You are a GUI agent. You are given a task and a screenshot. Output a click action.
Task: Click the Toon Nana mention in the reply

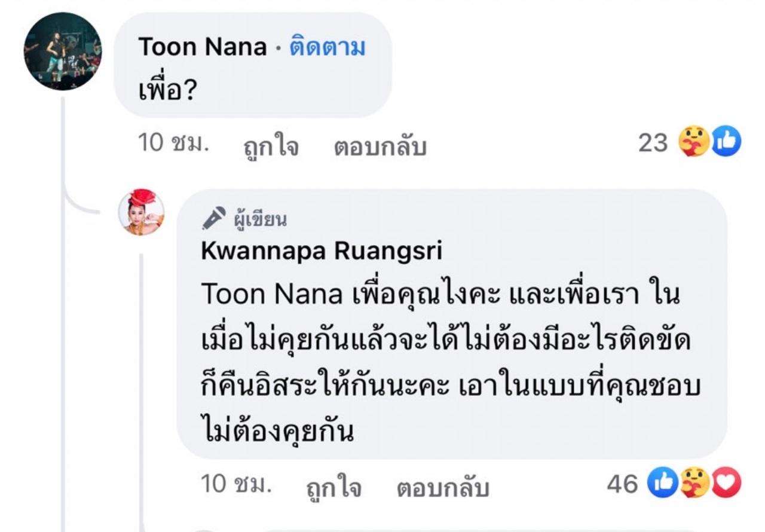272,294
